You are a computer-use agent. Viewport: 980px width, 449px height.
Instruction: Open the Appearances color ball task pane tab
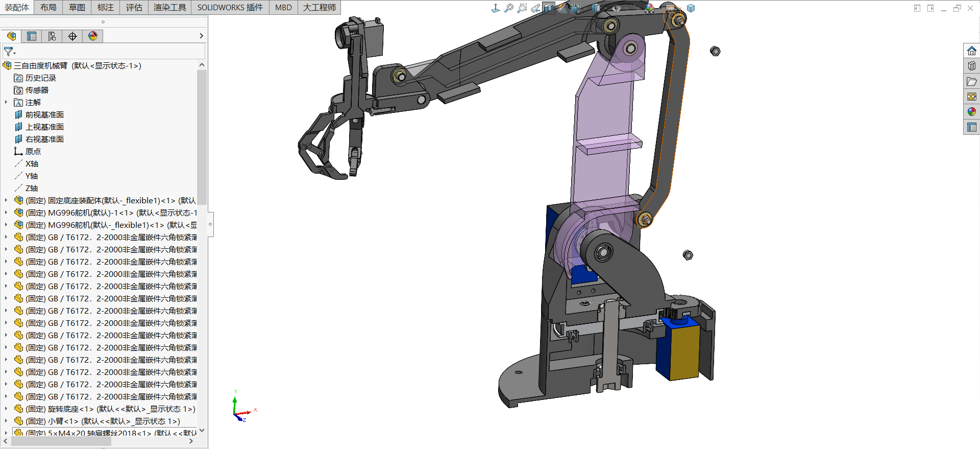[971, 112]
